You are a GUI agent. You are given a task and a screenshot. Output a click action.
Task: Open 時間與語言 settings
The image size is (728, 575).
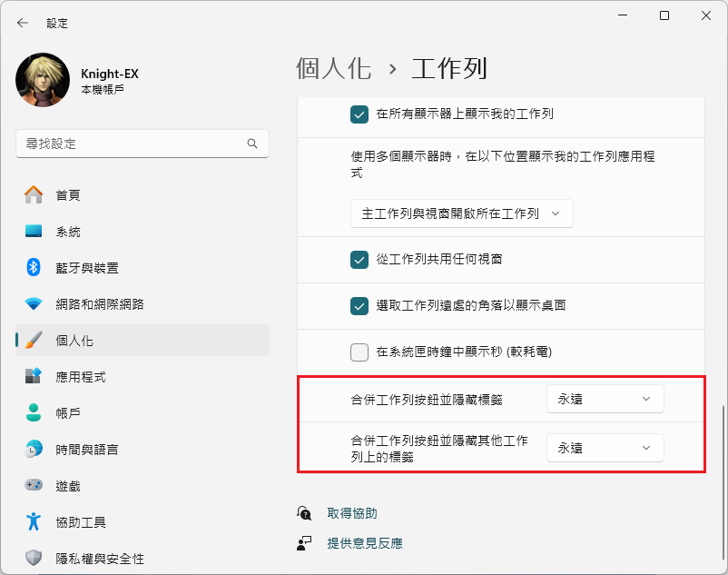click(x=143, y=449)
